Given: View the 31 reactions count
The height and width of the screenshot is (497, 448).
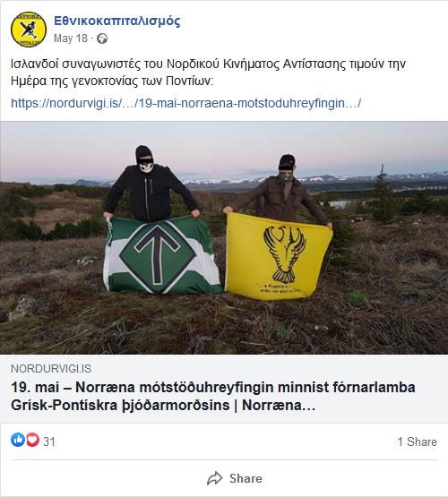Looking at the screenshot, I should click(49, 441).
